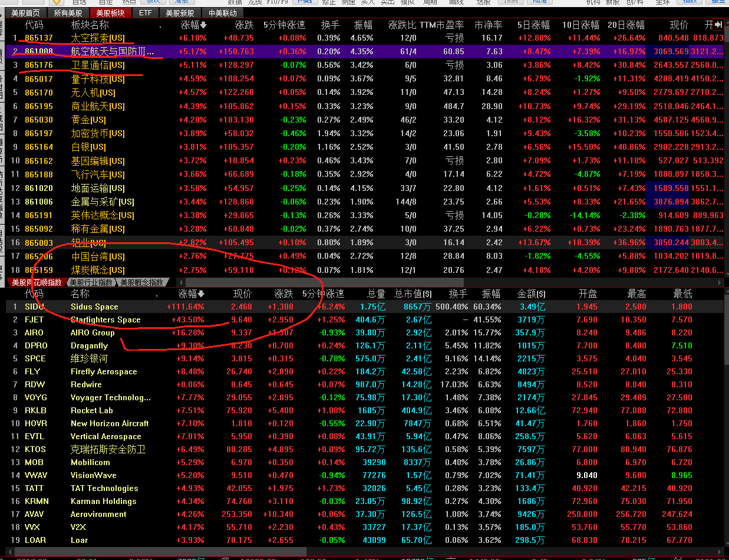Screen dimensions: 729x560
Task: Select the Draganfly stock row
Action: point(364,345)
